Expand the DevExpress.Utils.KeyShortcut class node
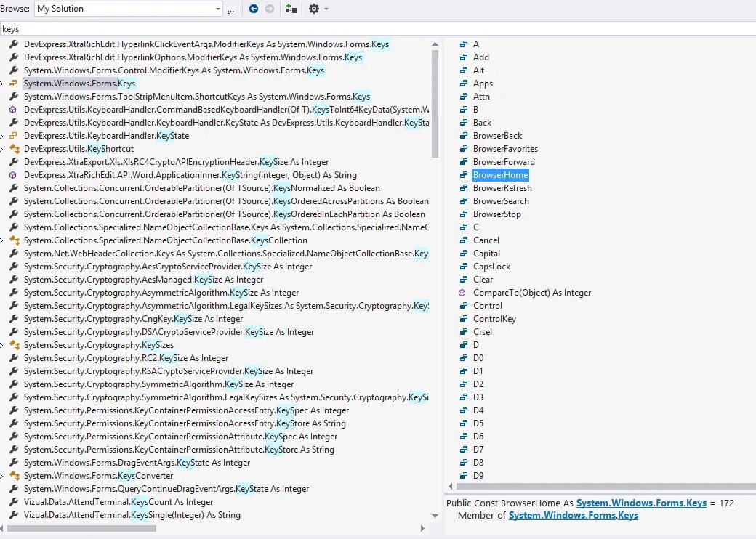 2,149
